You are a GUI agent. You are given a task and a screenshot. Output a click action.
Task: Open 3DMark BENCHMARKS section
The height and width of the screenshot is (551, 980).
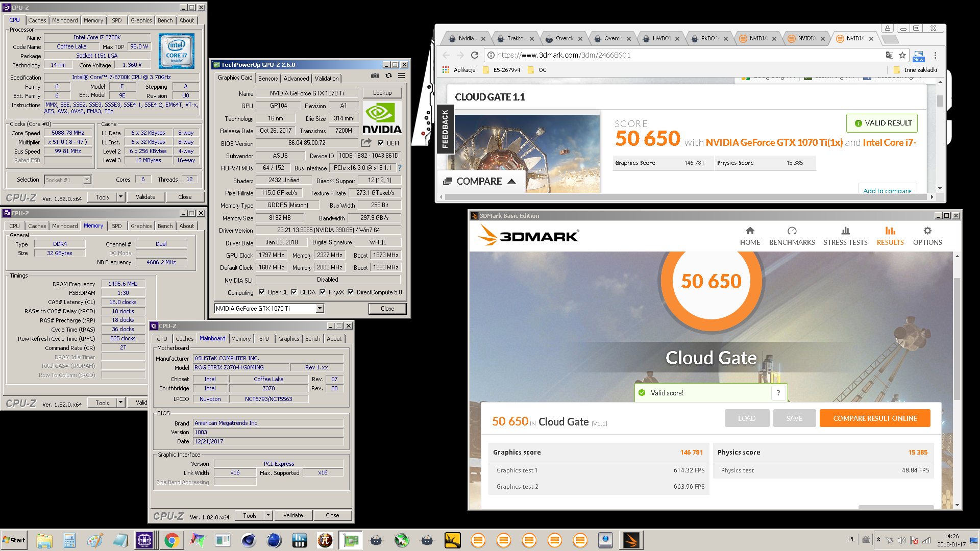[792, 236]
